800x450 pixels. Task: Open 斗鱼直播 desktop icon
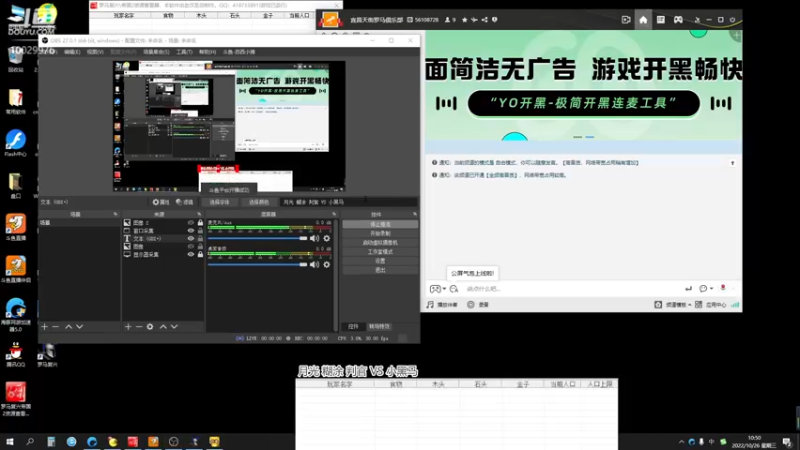click(x=16, y=227)
